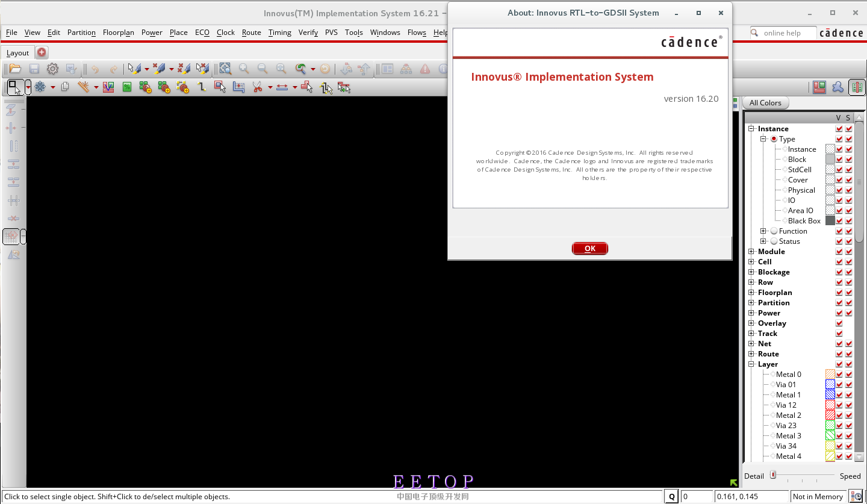The image size is (867, 504).
Task: Collapse the top-level Instance tree node
Action: point(751,129)
